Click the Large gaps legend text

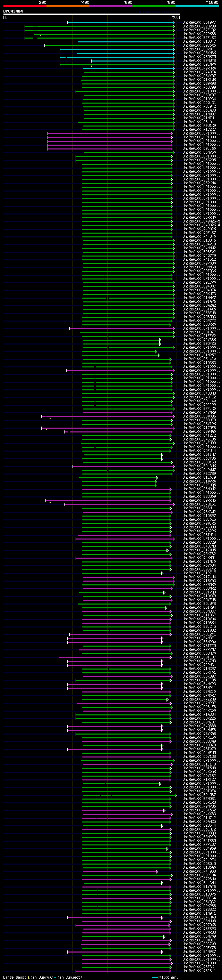pos(43,977)
